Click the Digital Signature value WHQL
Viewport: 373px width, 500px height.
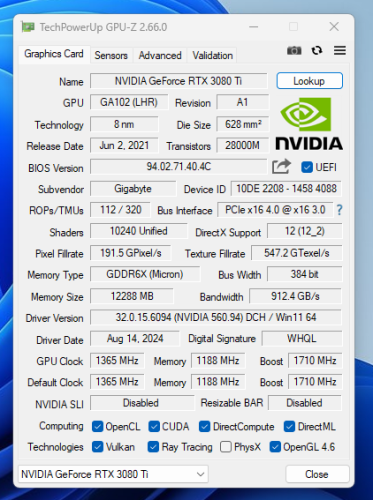click(x=302, y=339)
